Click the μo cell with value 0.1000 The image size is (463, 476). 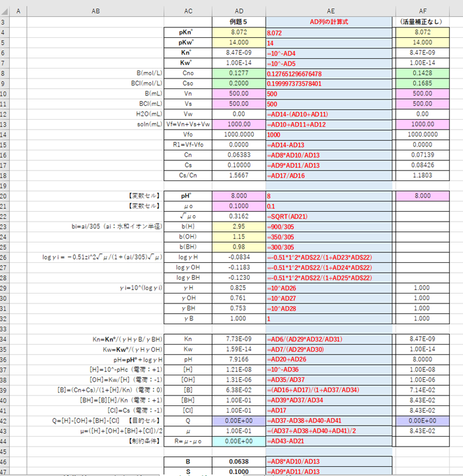point(239,206)
